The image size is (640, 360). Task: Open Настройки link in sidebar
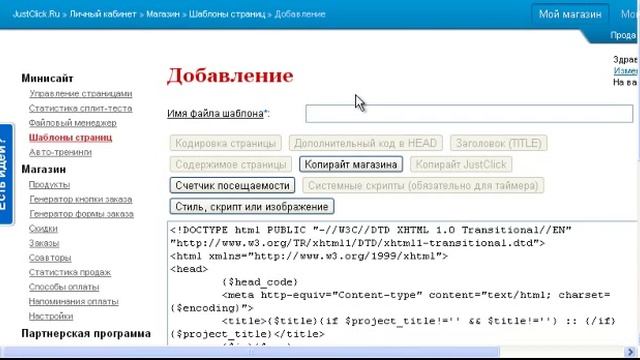51,316
